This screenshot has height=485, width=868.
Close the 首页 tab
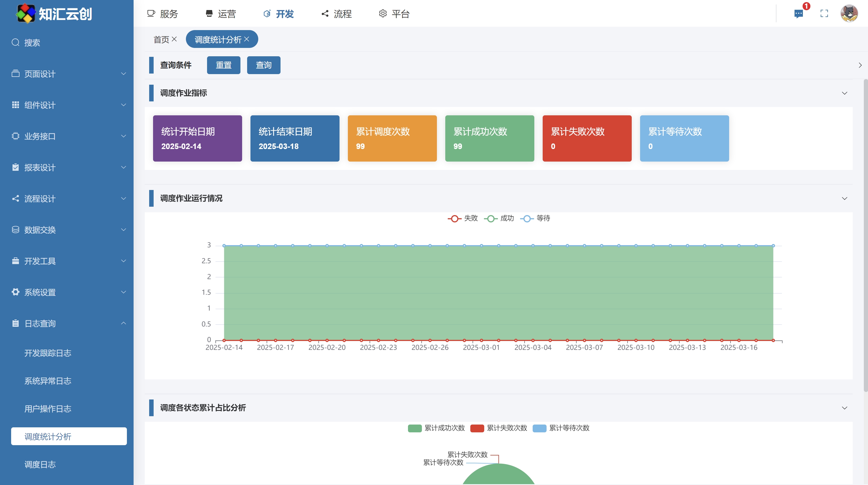[x=174, y=39]
